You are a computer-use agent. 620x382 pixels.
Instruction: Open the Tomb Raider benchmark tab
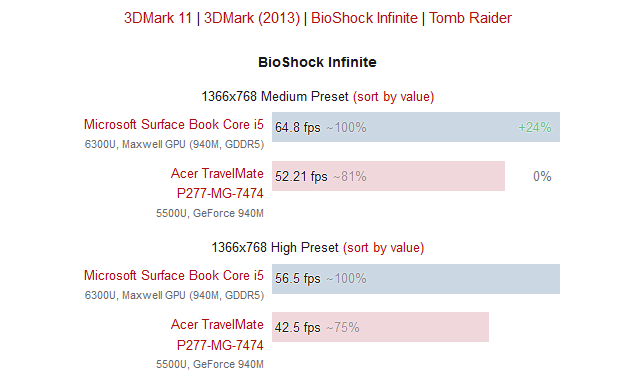click(470, 18)
